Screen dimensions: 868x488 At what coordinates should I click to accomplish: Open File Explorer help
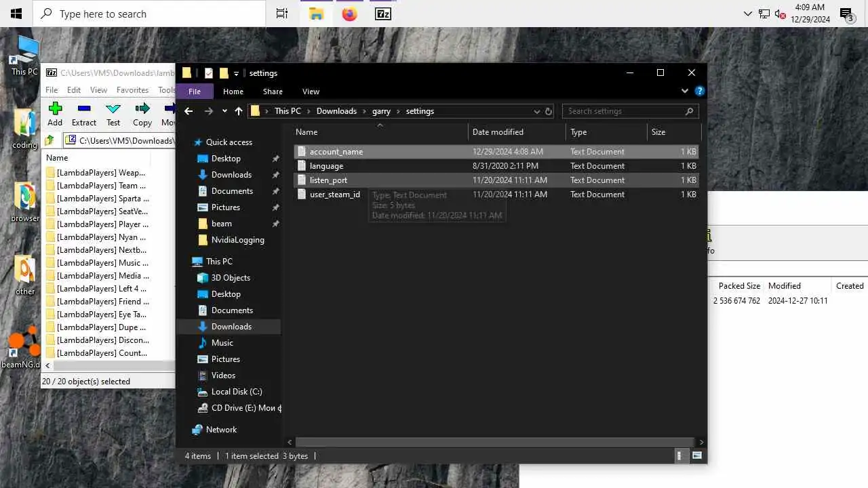(x=700, y=91)
